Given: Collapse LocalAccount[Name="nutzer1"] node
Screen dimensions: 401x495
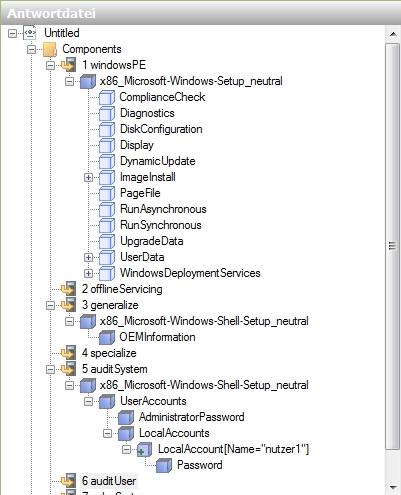Looking at the screenshot, I should click(x=126, y=449).
